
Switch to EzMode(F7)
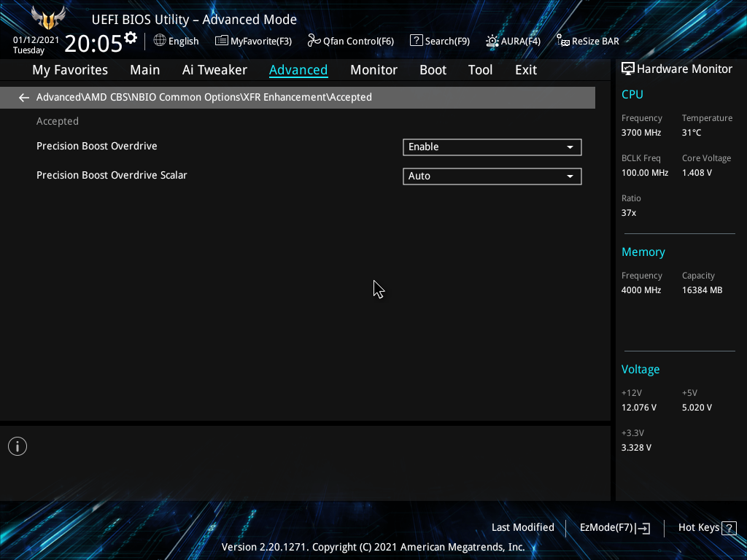pyautogui.click(x=614, y=528)
